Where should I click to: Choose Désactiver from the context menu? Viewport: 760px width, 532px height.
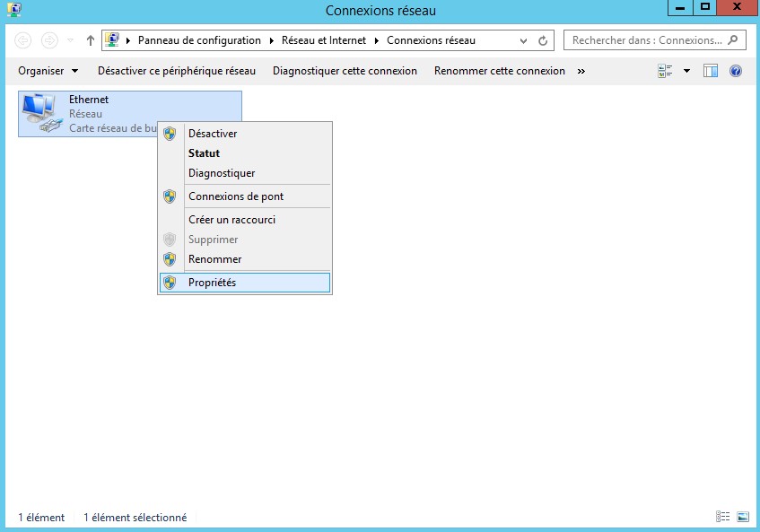[x=213, y=134]
